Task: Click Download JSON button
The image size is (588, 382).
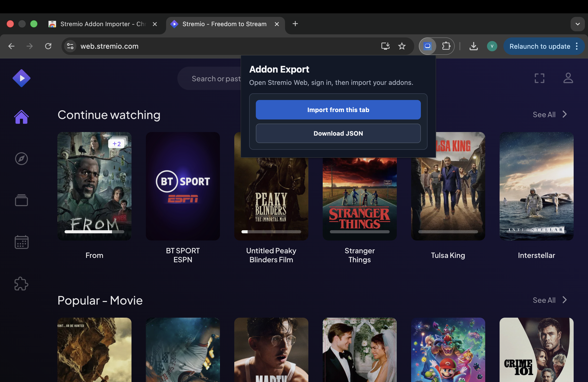Action: tap(338, 133)
